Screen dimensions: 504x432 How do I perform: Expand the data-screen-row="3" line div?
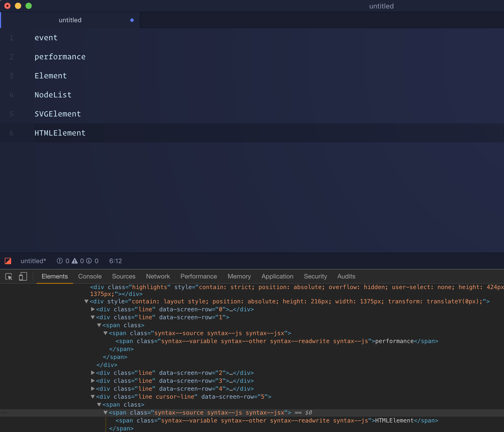point(93,381)
